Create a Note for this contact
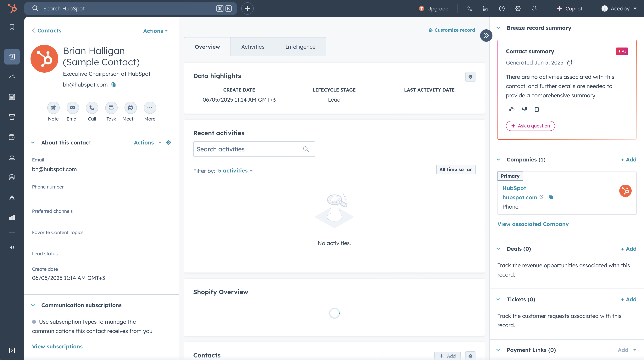 coord(53,108)
